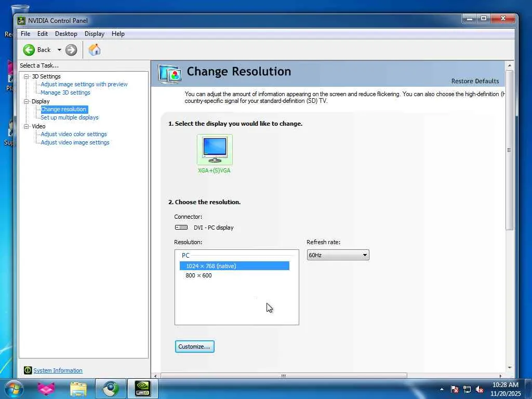The height and width of the screenshot is (399, 532).
Task: Close the NVIDIA Control Panel window
Action: (503, 18)
